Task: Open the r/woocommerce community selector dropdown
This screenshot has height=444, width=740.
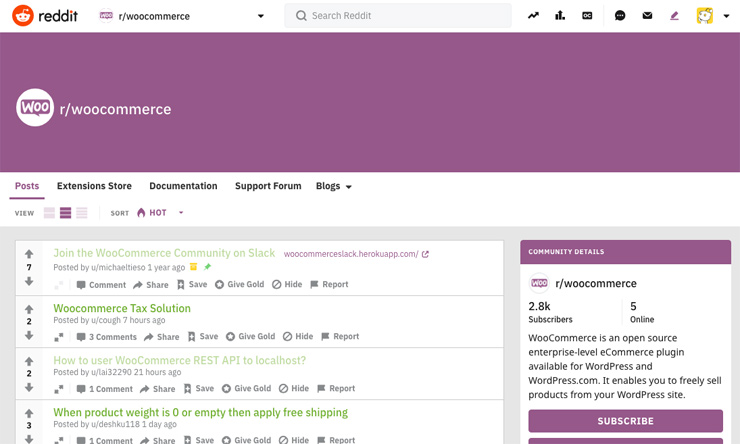Action: click(181, 16)
